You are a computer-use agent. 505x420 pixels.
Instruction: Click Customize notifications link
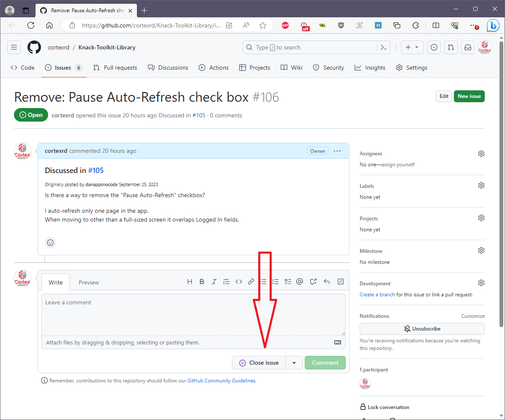pyautogui.click(x=473, y=316)
